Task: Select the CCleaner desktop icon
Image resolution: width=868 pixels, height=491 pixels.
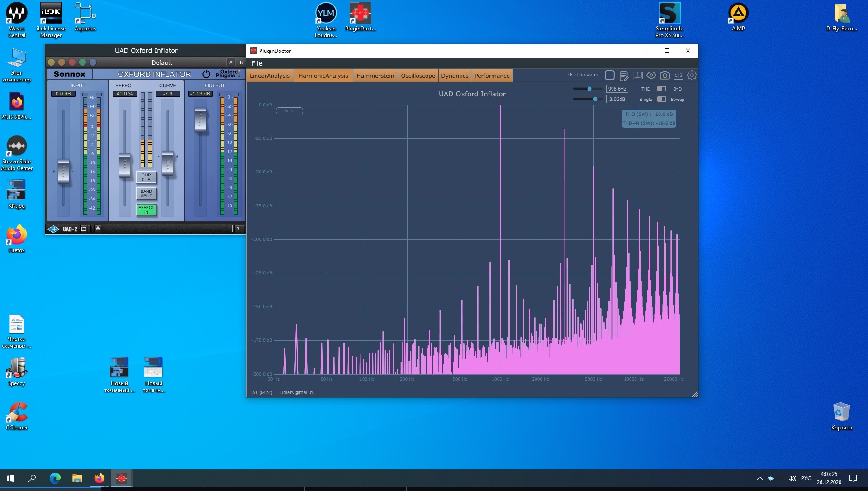Action: tap(17, 416)
